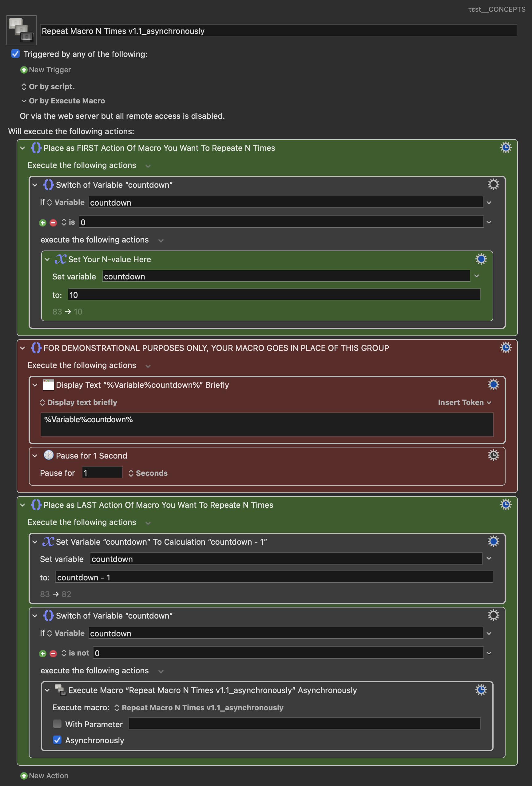Uncheck 'Triggered by any of the following'

point(15,54)
